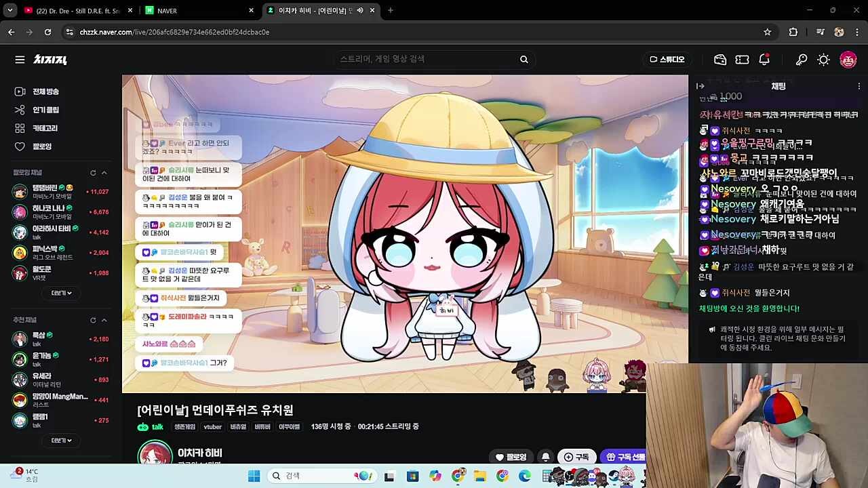This screenshot has height=488, width=868.
Task: Open the notifications bell in header
Action: [x=764, y=60]
